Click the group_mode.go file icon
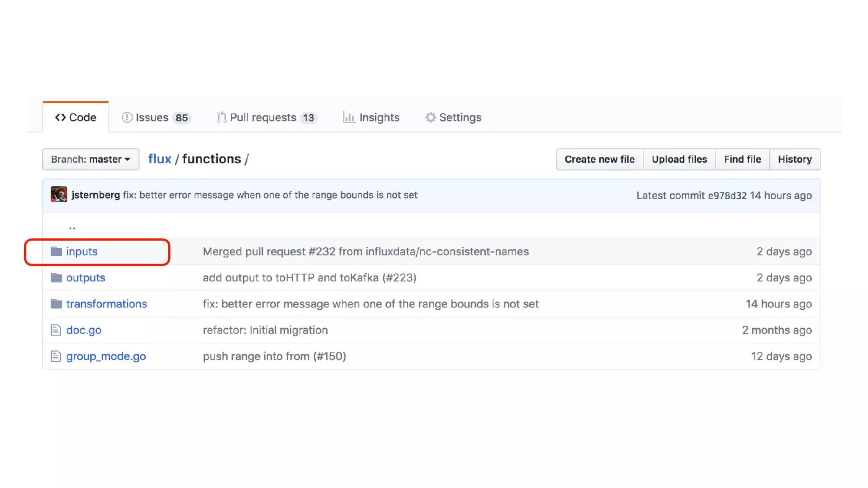The height and width of the screenshot is (488, 868). [56, 357]
